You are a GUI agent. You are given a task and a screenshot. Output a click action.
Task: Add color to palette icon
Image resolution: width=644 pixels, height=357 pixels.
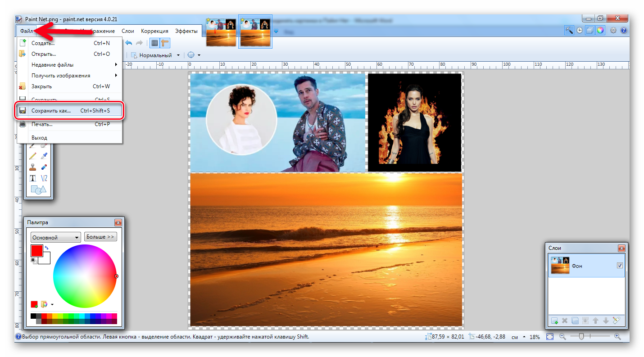34,304
